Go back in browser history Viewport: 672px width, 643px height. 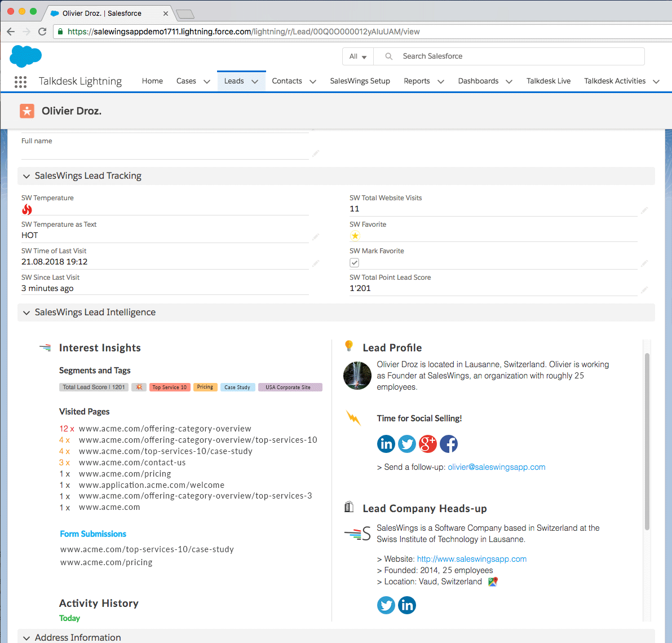(11, 31)
